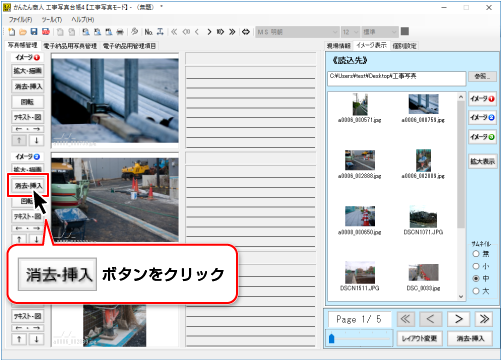Jump to first page with toolbar double-left arrow

click(174, 32)
